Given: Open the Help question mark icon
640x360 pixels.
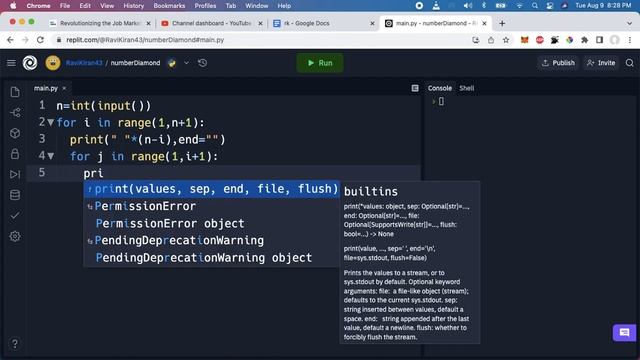Looking at the screenshot, I should point(15,344).
